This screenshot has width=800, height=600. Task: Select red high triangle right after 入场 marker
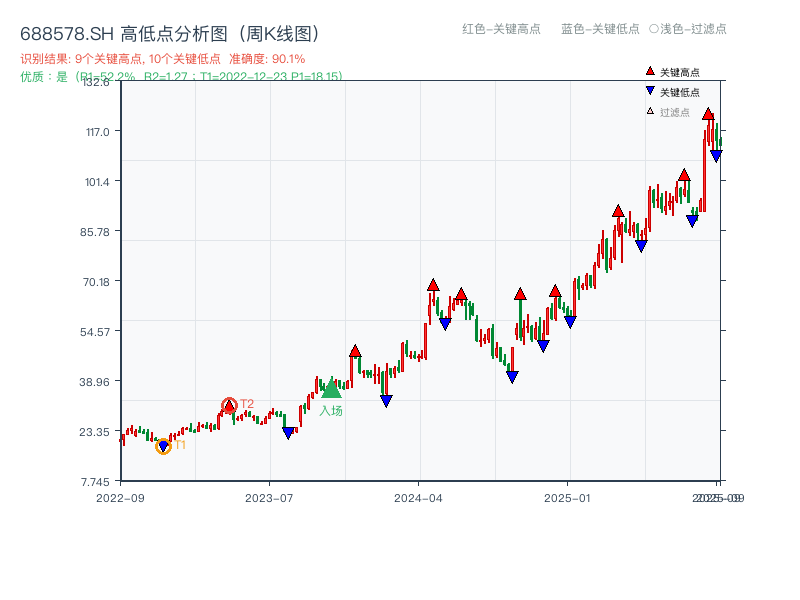[x=355, y=351]
